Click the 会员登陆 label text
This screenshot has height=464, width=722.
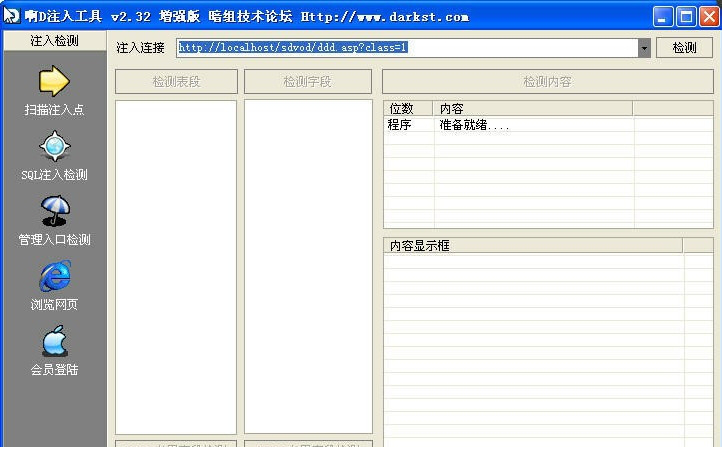point(54,370)
